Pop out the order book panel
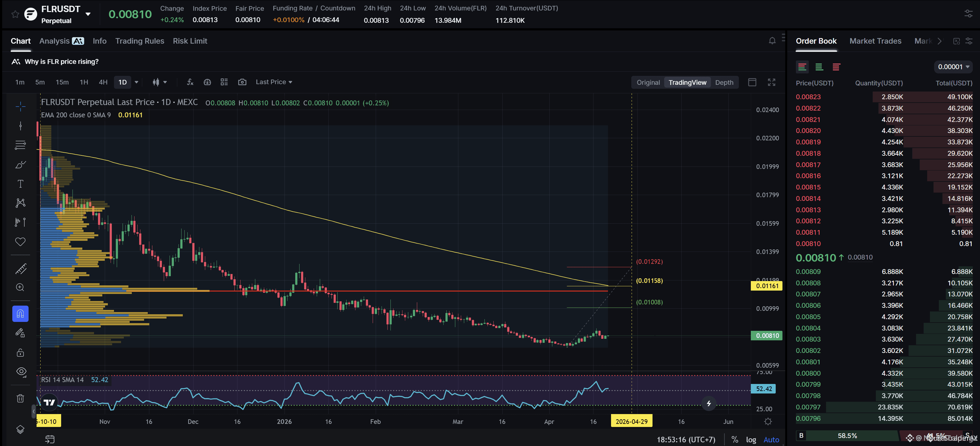The height and width of the screenshot is (446, 980). (956, 41)
